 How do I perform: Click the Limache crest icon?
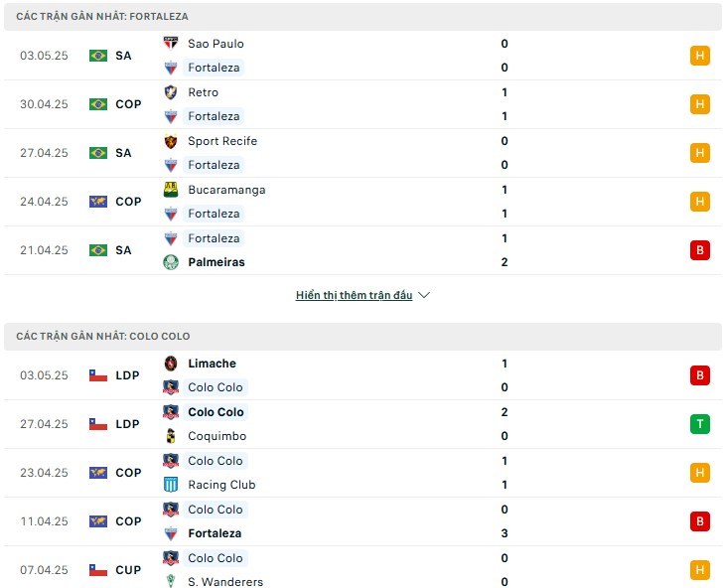pos(171,364)
